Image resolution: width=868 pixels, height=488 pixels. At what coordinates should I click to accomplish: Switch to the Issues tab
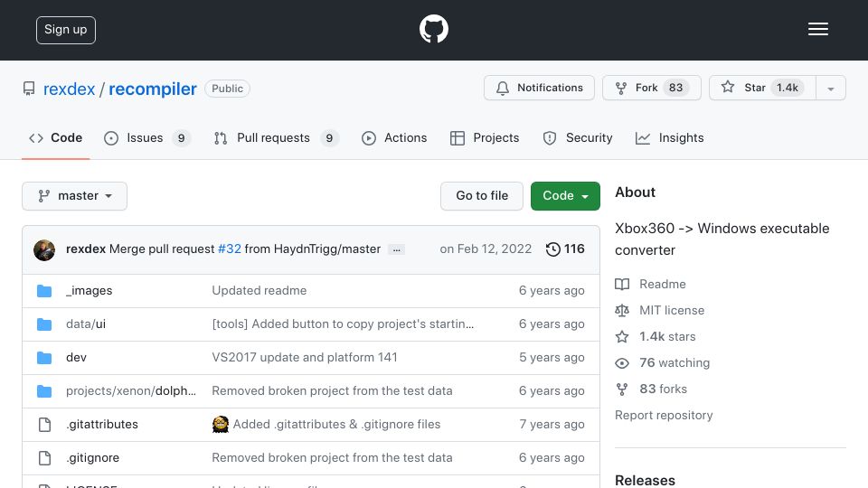pos(147,137)
